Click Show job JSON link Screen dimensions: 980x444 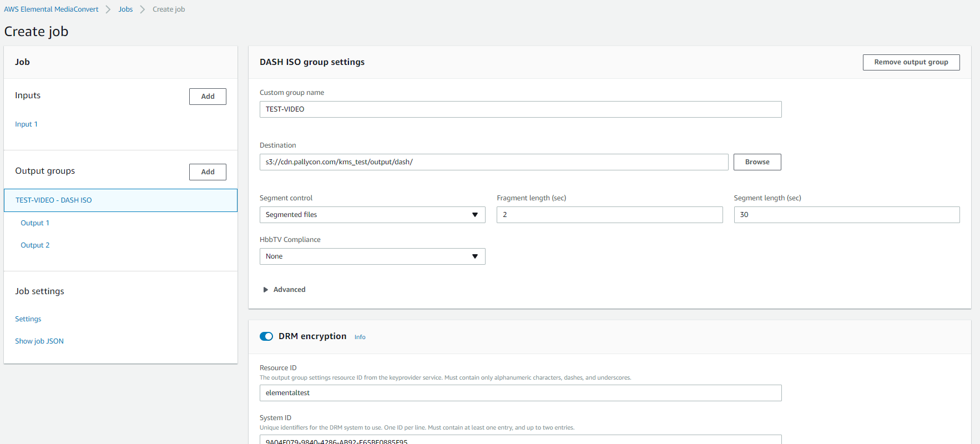click(x=39, y=341)
